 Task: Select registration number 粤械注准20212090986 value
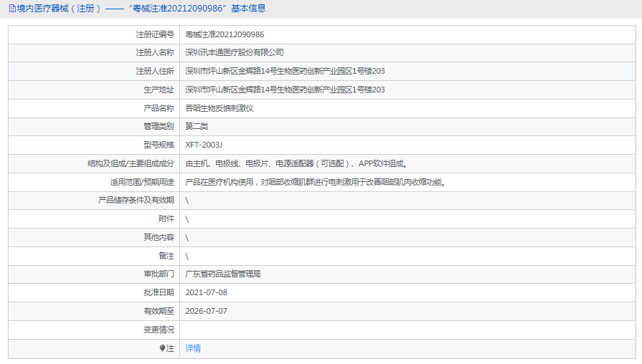click(225, 35)
